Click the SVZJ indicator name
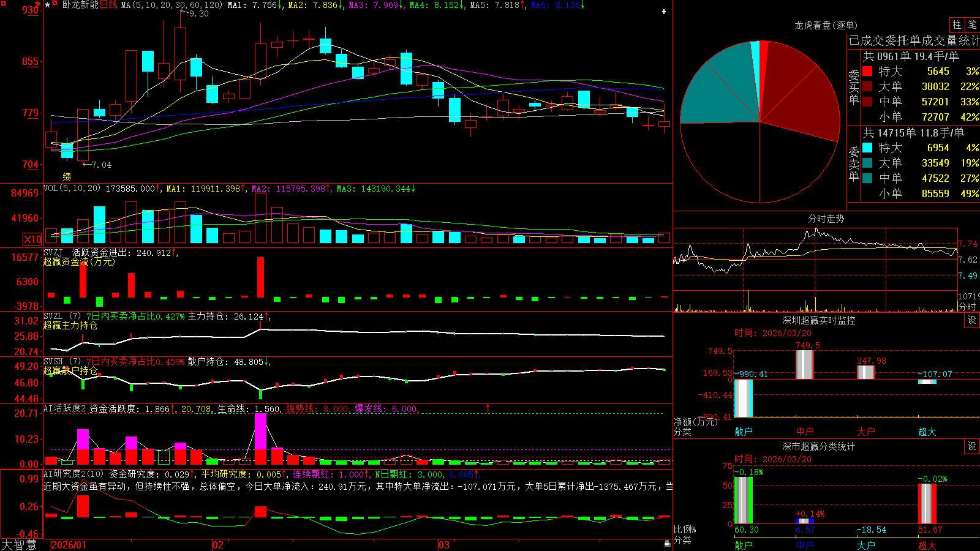The image size is (980, 551). tap(53, 252)
